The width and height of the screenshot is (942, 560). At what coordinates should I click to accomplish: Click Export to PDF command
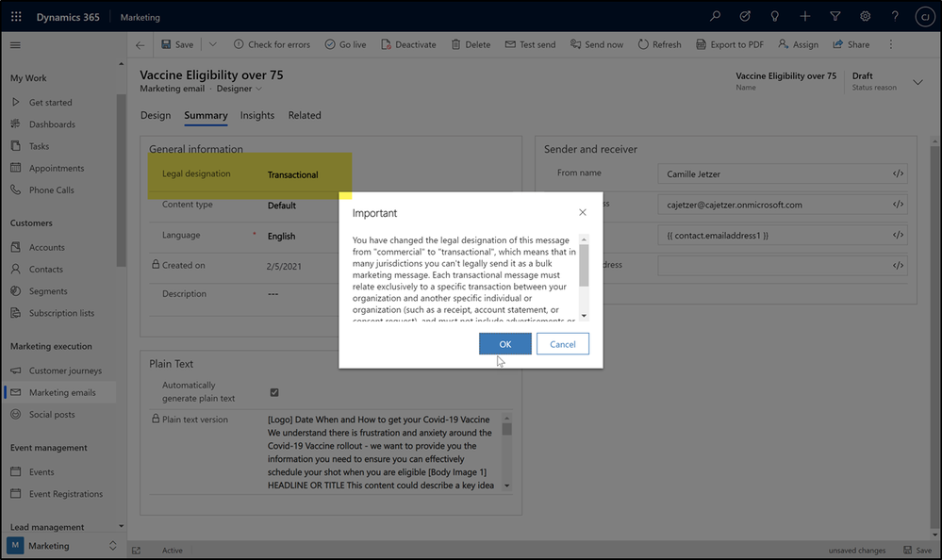pyautogui.click(x=730, y=44)
